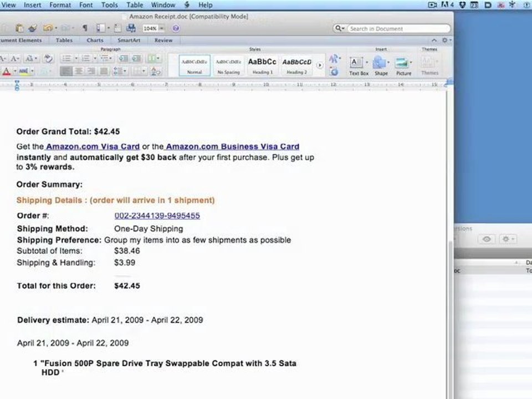This screenshot has height=399, width=532.
Task: Expand the styles gallery with arrow button
Action: pos(320,65)
